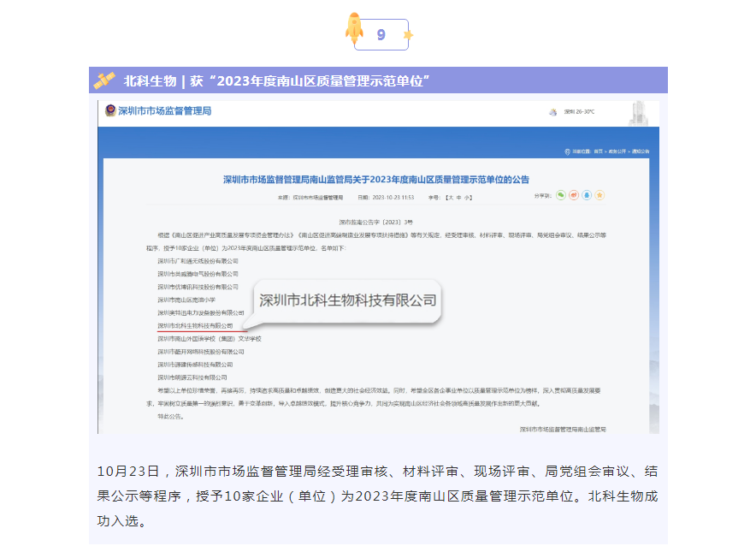Click the yellow star beside the 9 badge

pyautogui.click(x=409, y=35)
